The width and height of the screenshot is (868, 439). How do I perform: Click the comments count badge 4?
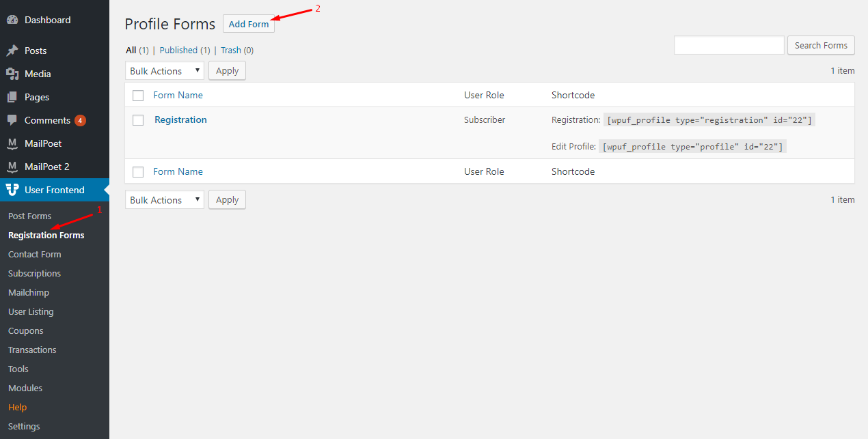coord(80,121)
